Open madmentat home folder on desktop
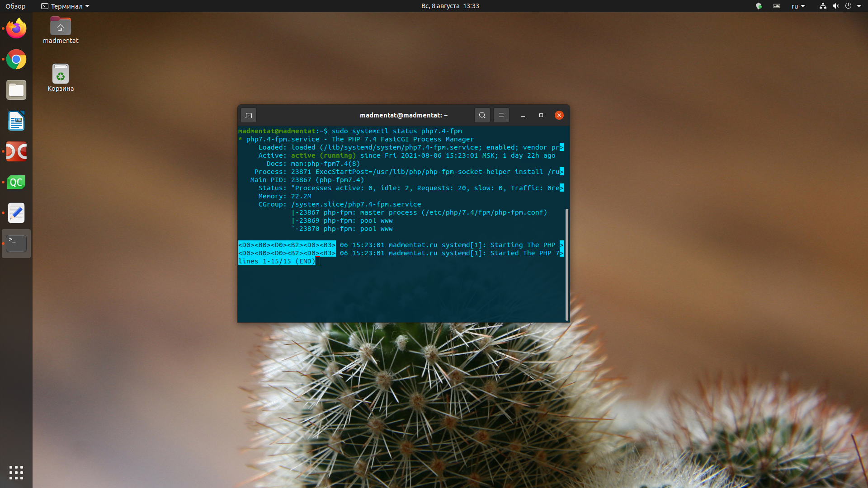868x488 pixels. (61, 30)
